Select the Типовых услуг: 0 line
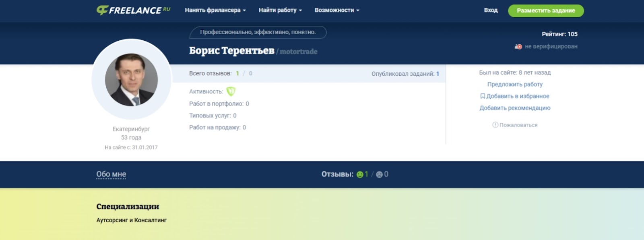Viewport: 644px width, 240px height. [213, 116]
